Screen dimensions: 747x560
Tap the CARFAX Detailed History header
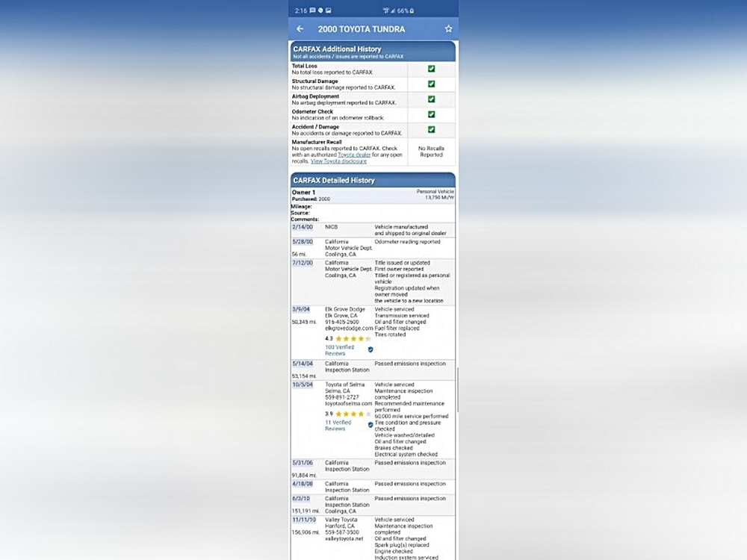(x=373, y=181)
